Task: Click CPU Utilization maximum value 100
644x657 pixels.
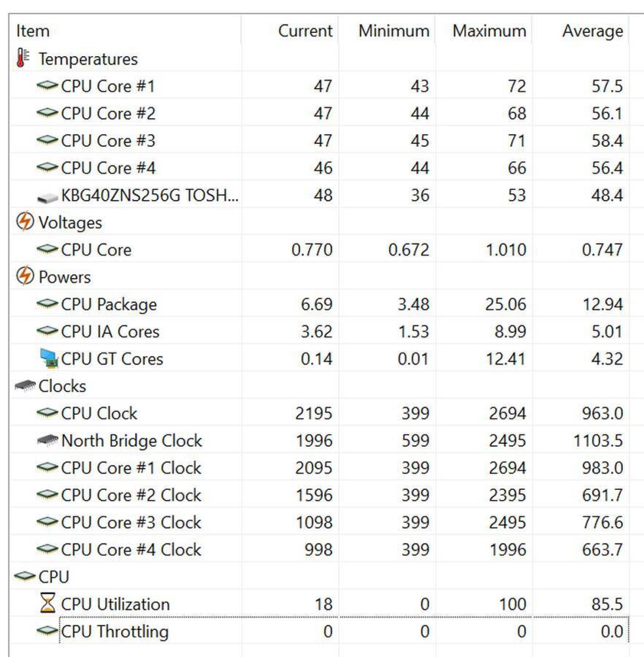Action: coord(512,604)
